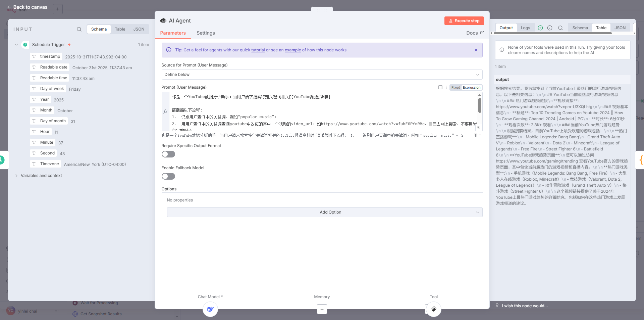Return with Back to canvas

tap(27, 7)
